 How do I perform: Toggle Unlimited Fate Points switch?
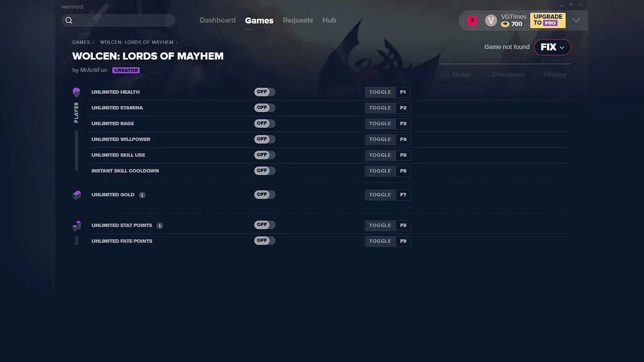pos(265,241)
